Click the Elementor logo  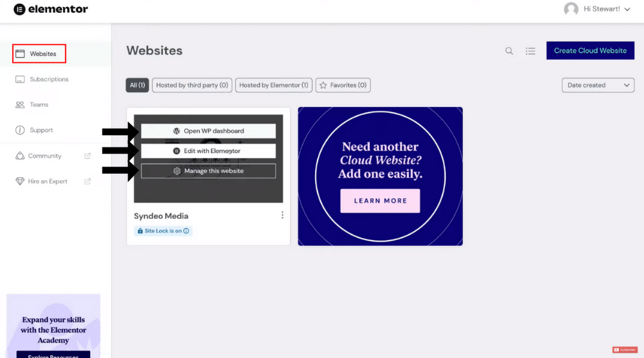pos(50,9)
